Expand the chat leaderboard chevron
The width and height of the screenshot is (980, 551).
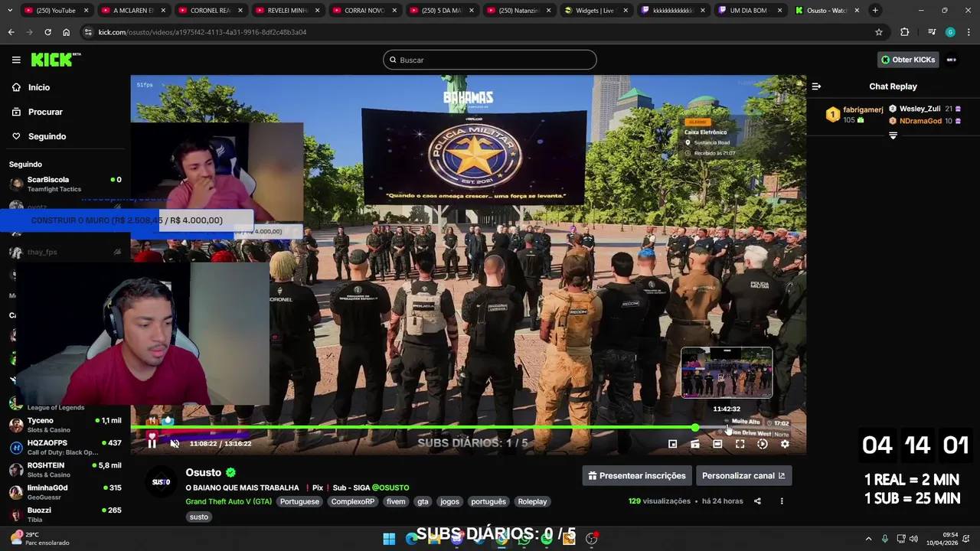(x=893, y=135)
